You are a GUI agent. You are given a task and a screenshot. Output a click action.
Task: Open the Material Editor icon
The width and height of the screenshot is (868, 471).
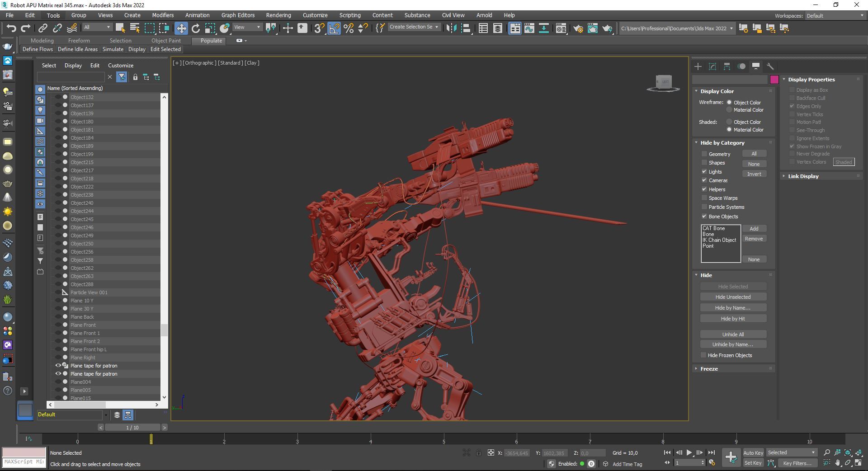pos(561,28)
